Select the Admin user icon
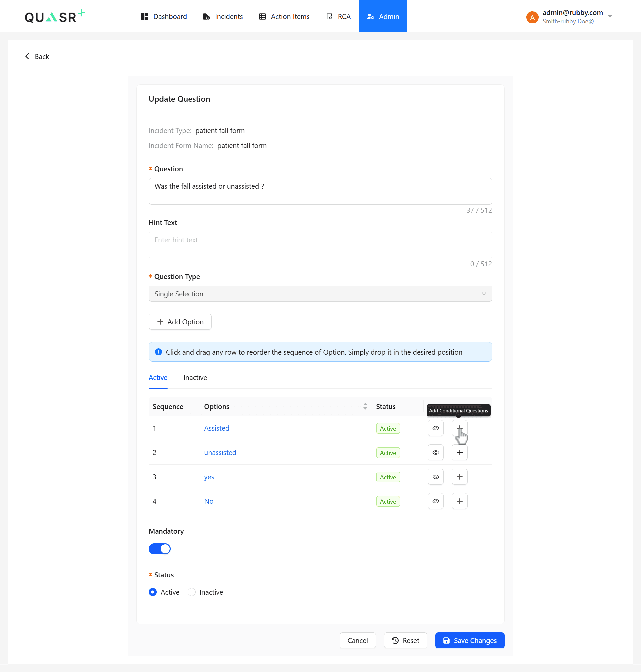641x672 pixels. pos(370,16)
